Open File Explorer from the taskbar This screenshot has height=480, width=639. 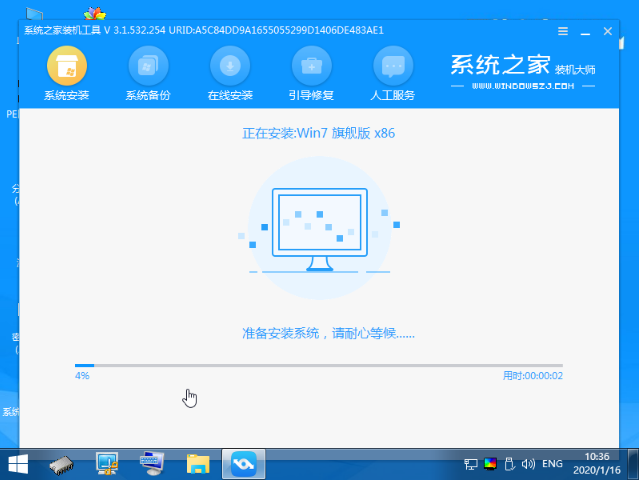click(198, 464)
